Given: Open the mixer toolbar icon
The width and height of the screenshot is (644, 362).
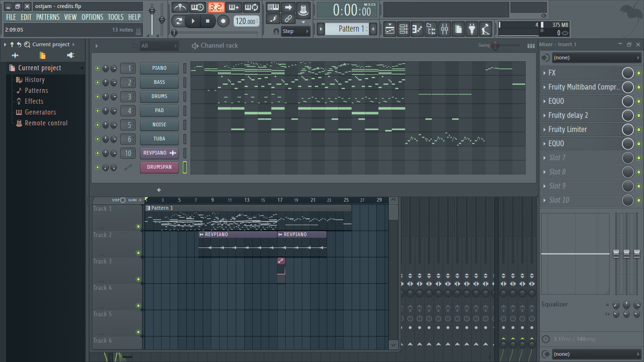Looking at the screenshot, I should coord(445,29).
